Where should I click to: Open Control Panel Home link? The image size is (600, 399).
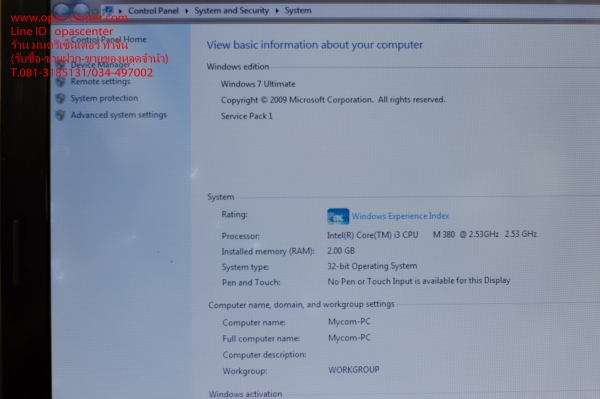(109, 39)
